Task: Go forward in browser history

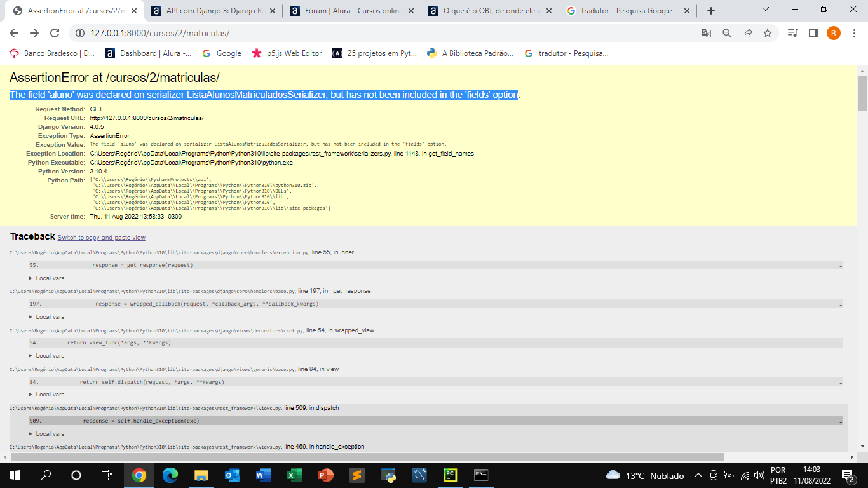Action: click(x=34, y=33)
